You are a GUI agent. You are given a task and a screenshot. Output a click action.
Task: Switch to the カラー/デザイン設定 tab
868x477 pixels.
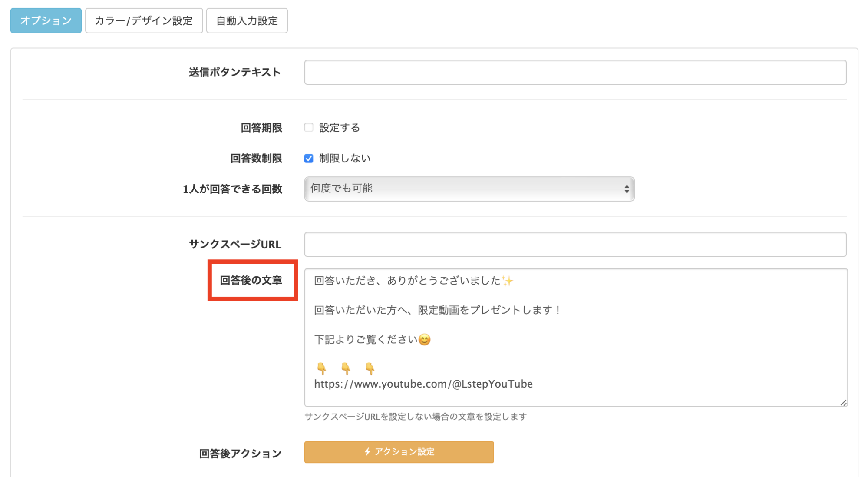(144, 20)
